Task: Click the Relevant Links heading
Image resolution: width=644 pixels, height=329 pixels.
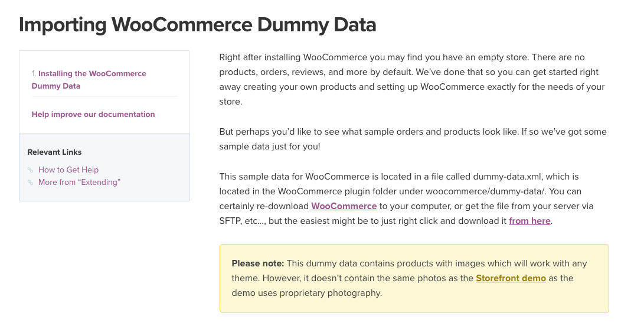Action: tap(55, 152)
